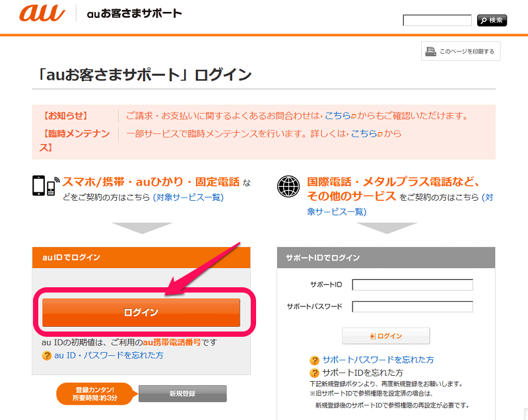Image resolution: width=528 pixels, height=420 pixels.
Task: Open サポートパスワードを忘れた方 link
Action: (378, 360)
